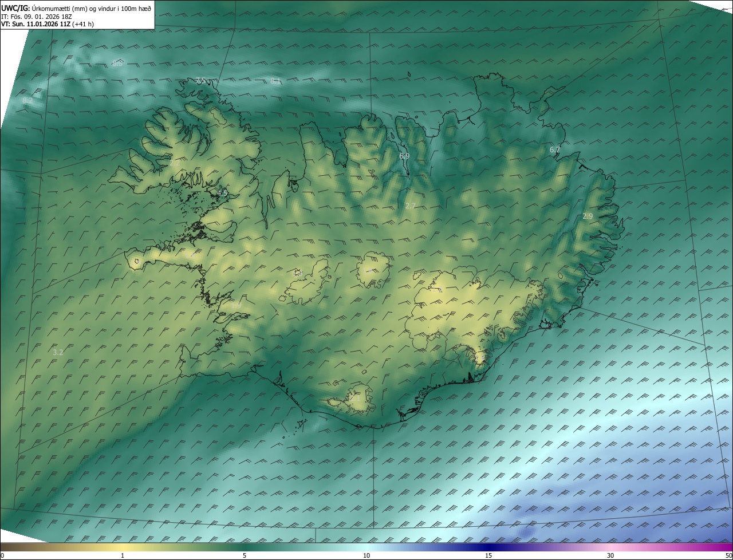Click the 7.5 value label on the northern coast
733x560 pixels.
[200, 81]
